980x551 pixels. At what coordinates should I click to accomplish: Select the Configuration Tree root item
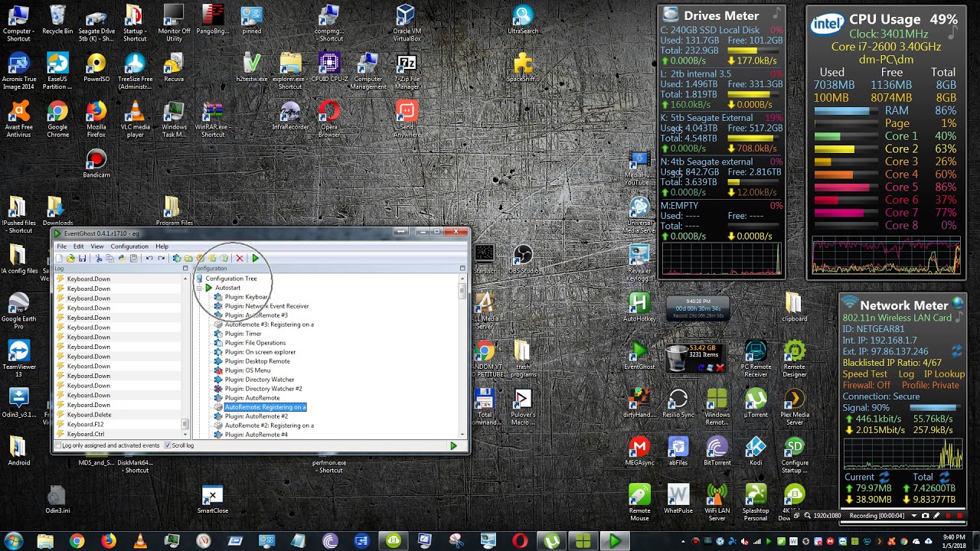(x=231, y=279)
